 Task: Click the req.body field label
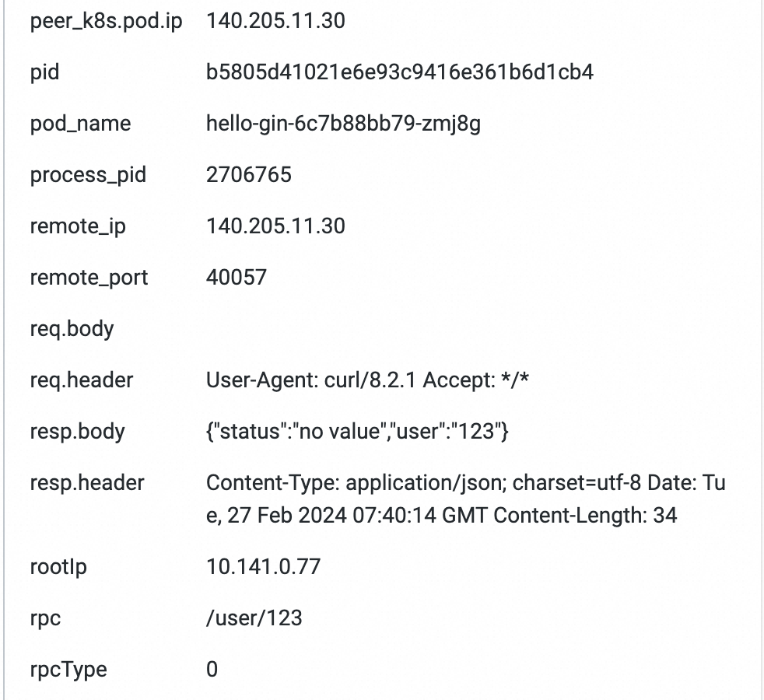pos(72,329)
